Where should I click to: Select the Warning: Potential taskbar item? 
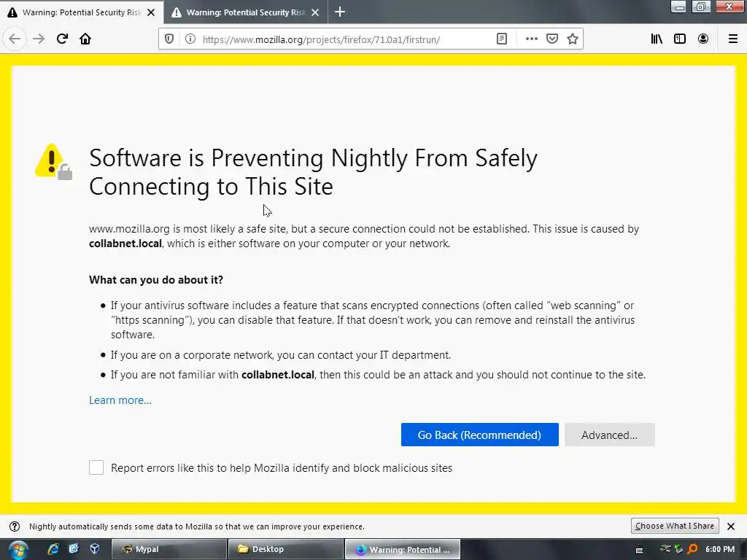point(403,549)
